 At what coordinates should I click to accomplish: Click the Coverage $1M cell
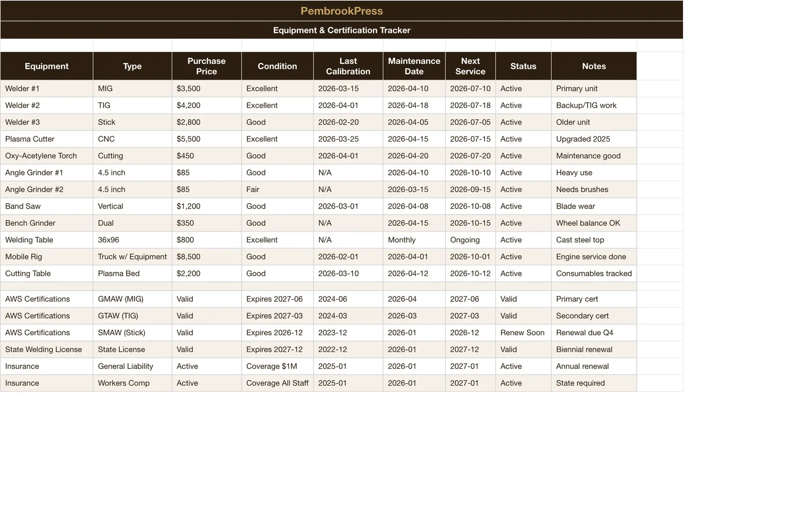[277, 366]
